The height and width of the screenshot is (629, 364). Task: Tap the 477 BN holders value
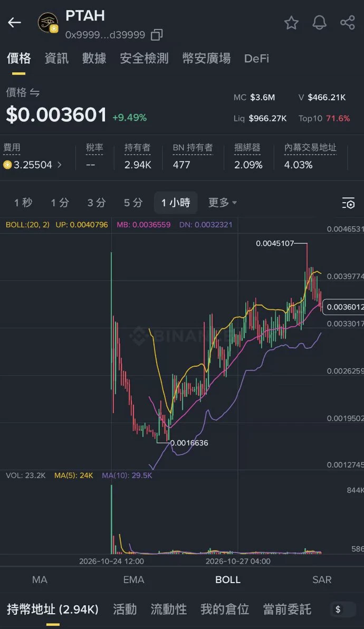[x=181, y=165]
